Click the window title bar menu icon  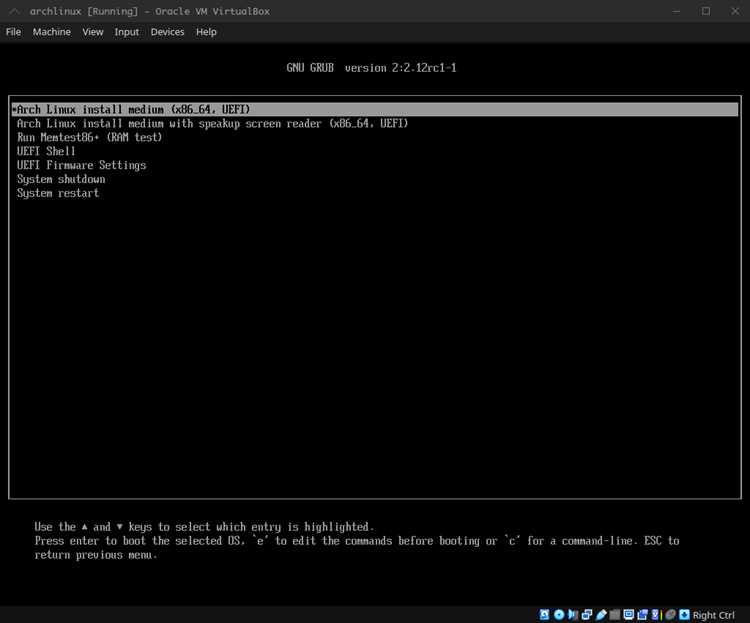tap(14, 11)
